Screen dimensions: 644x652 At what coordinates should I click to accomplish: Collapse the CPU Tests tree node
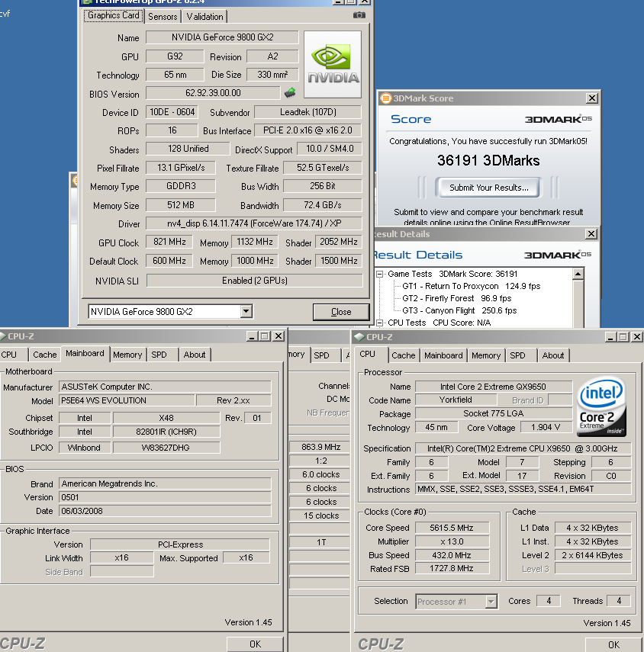tap(379, 323)
